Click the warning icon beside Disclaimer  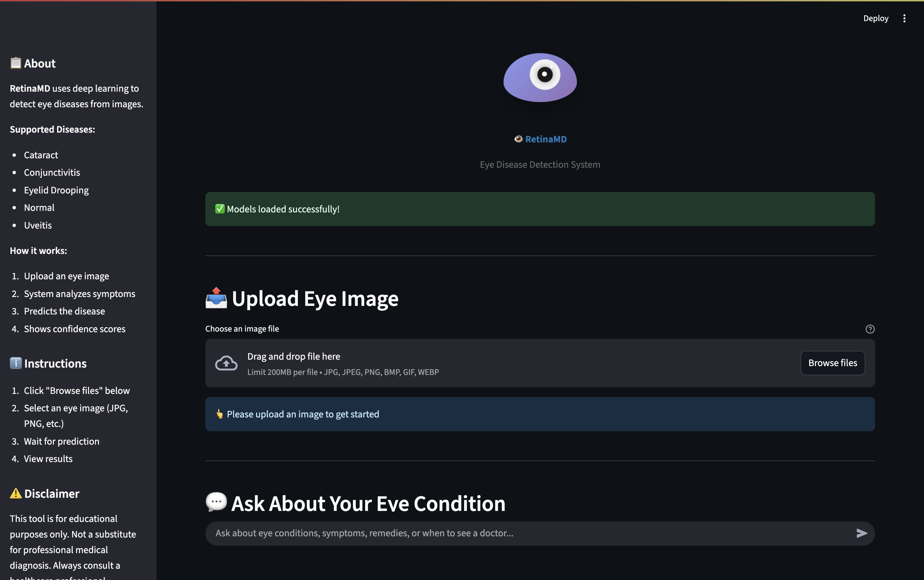coord(16,493)
